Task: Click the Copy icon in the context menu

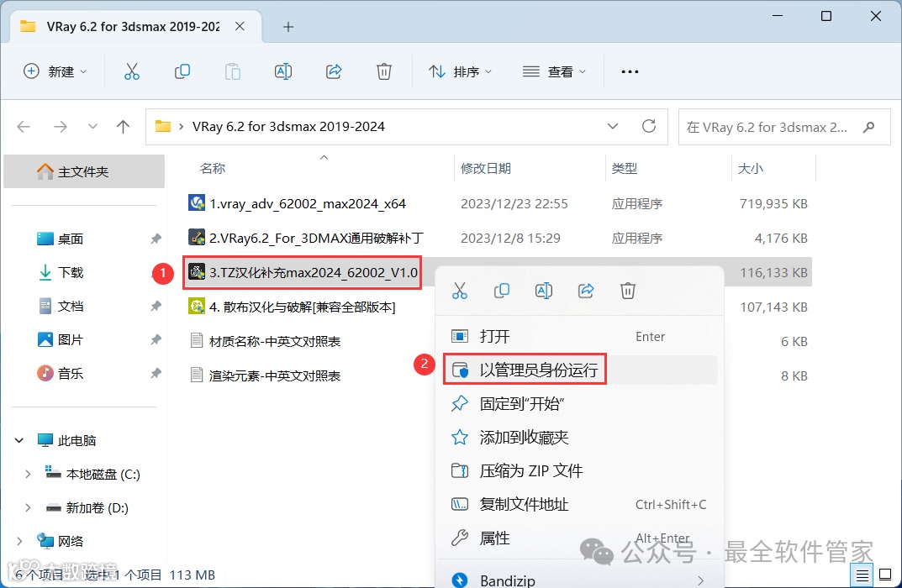Action: (502, 291)
